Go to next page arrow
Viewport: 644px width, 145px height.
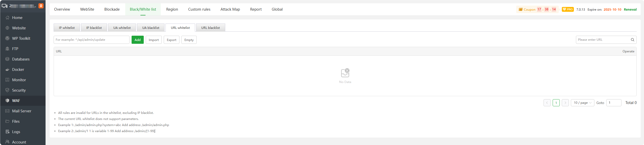pos(565,103)
